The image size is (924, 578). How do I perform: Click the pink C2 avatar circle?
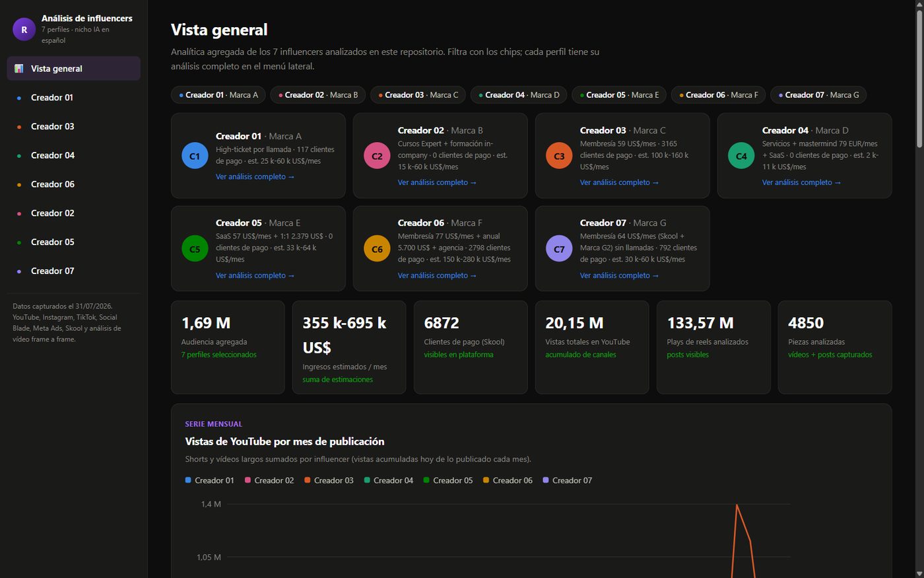coord(377,156)
